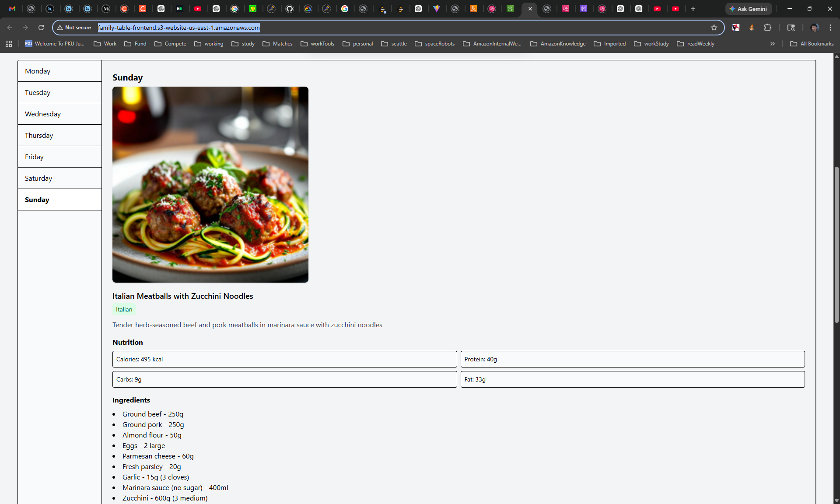The width and height of the screenshot is (840, 504).
Task: Open the workTools bookmark folder
Action: (318, 44)
